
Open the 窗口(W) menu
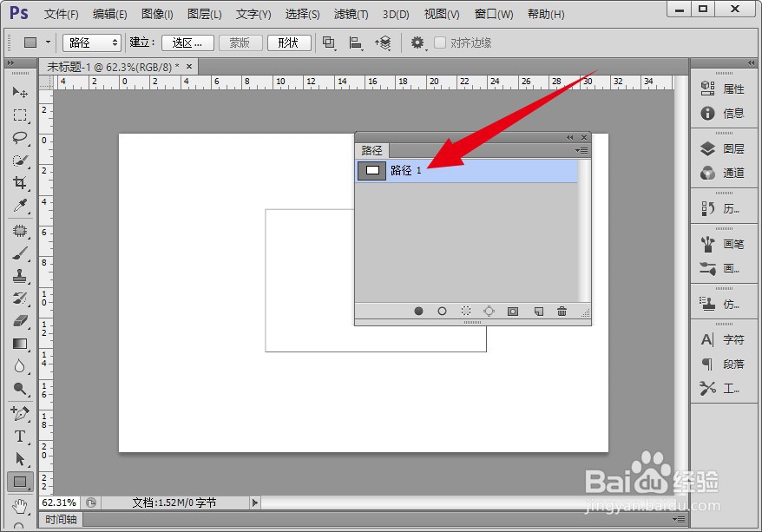pos(494,14)
